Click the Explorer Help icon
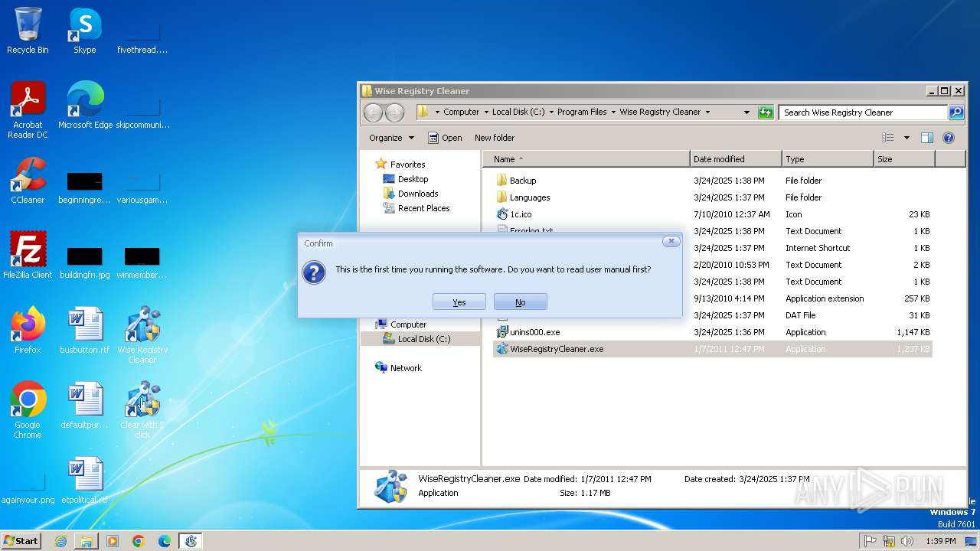This screenshot has width=980, height=551. tap(949, 138)
